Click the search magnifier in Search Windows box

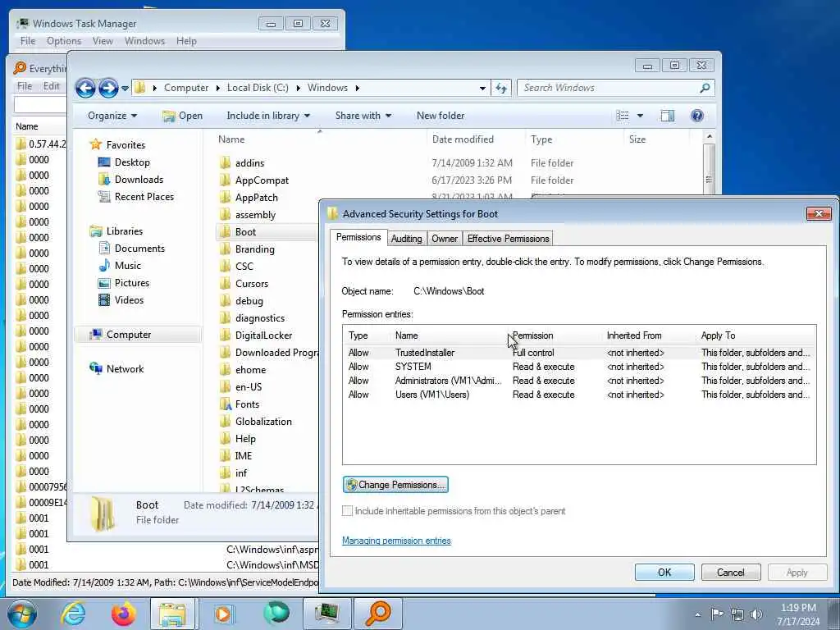[705, 88]
